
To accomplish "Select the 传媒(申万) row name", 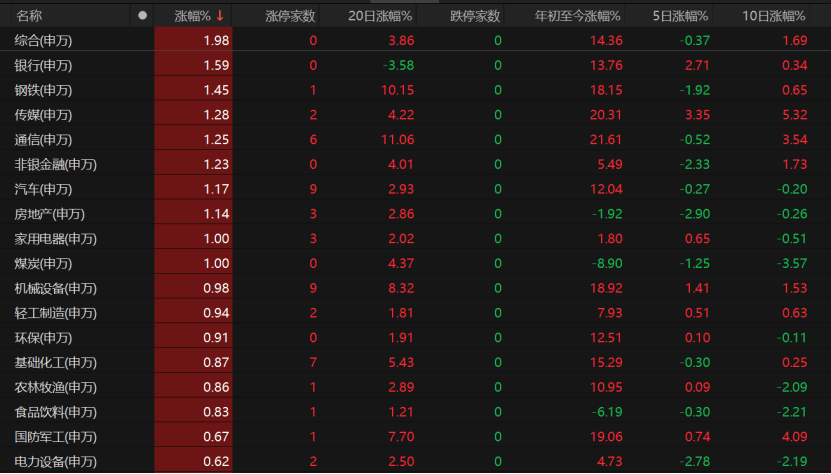I will (43, 115).
